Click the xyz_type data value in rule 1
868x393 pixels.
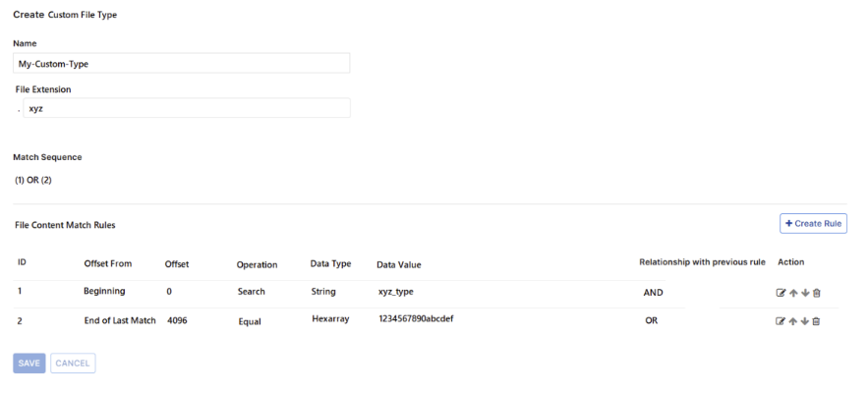point(401,293)
